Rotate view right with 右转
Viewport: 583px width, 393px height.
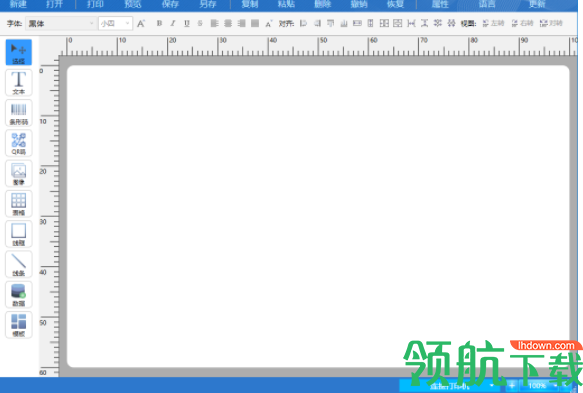[x=522, y=23]
